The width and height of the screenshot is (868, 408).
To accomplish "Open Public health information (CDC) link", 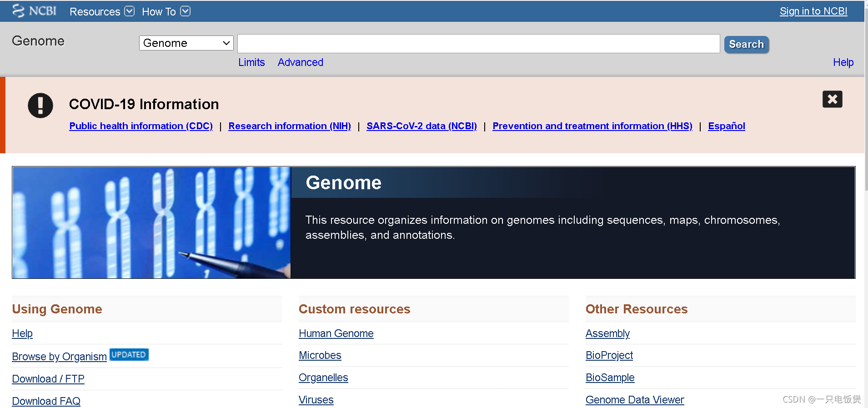I will coord(141,126).
